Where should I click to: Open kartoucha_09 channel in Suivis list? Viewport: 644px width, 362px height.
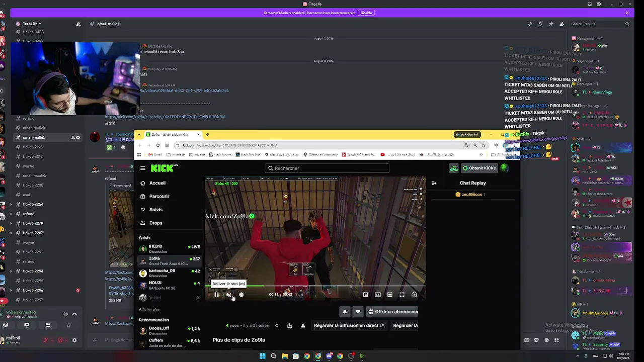(x=169, y=273)
